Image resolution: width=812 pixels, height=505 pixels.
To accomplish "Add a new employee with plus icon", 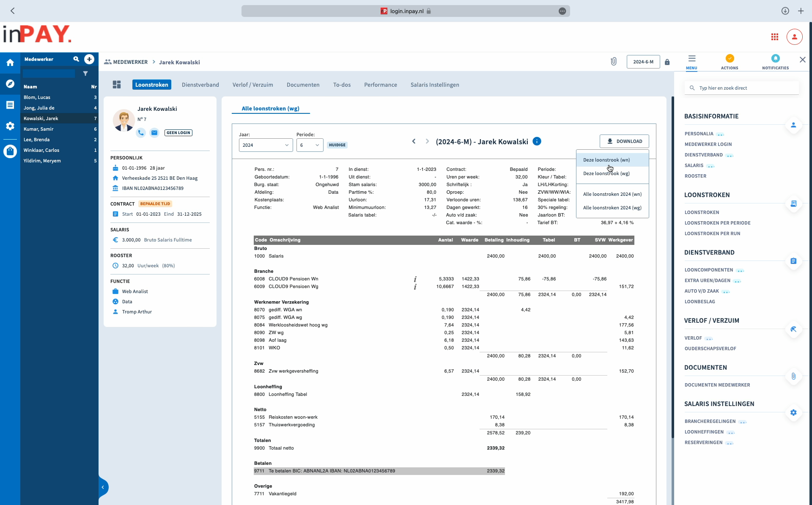I will (89, 59).
